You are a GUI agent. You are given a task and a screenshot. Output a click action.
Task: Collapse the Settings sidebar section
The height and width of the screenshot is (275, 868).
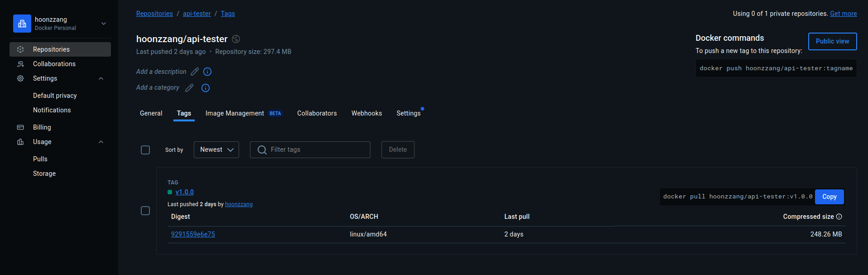(x=101, y=78)
